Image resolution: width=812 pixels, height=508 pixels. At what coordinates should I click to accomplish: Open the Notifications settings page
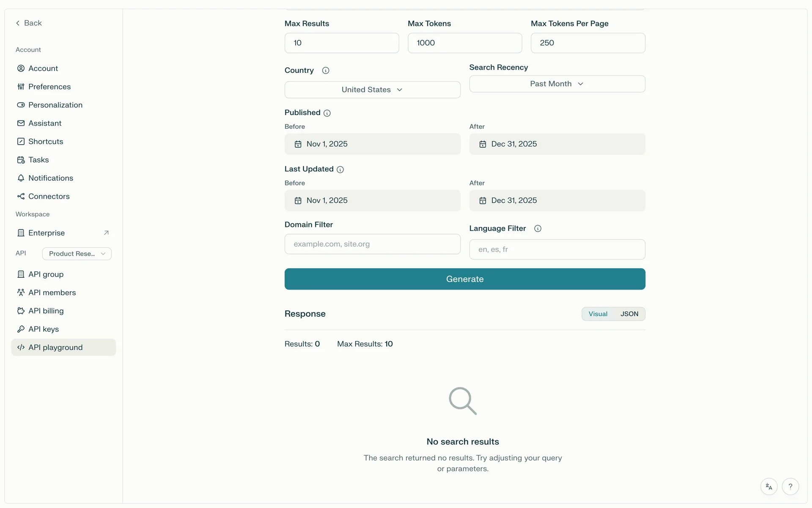tap(50, 178)
